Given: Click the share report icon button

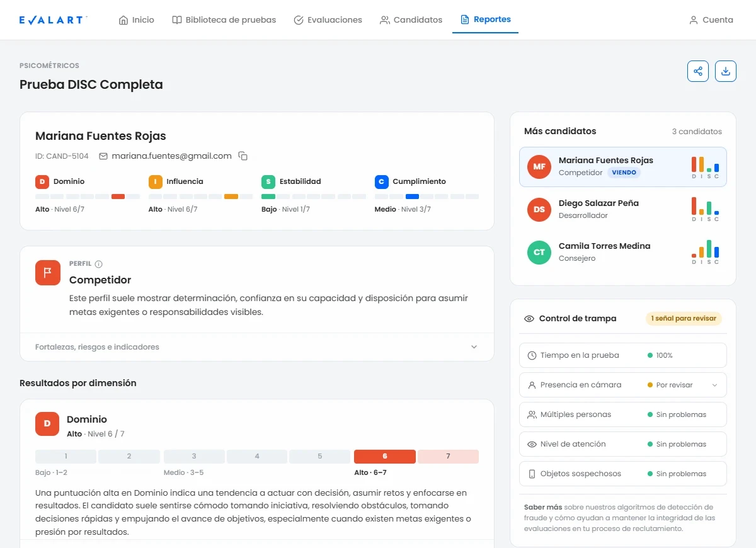Looking at the screenshot, I should [698, 71].
